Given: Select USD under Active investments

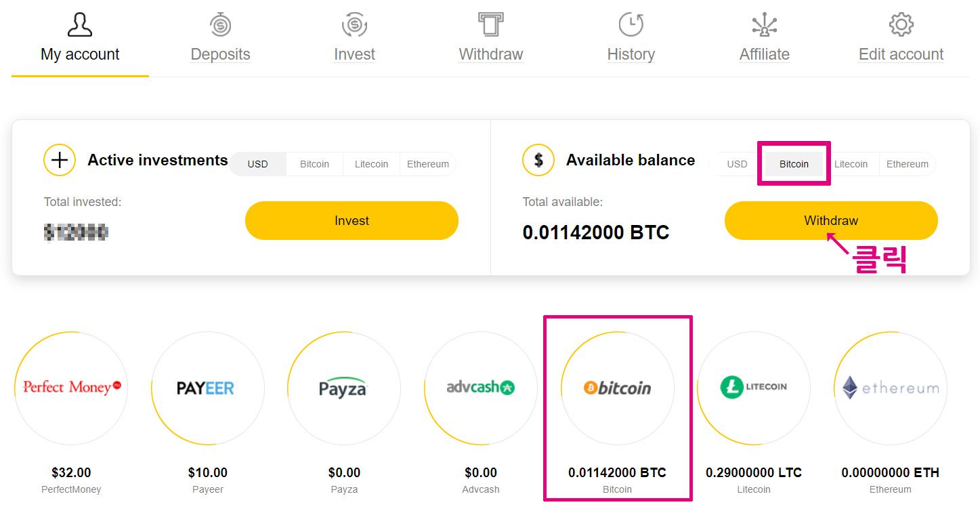Looking at the screenshot, I should point(257,164).
